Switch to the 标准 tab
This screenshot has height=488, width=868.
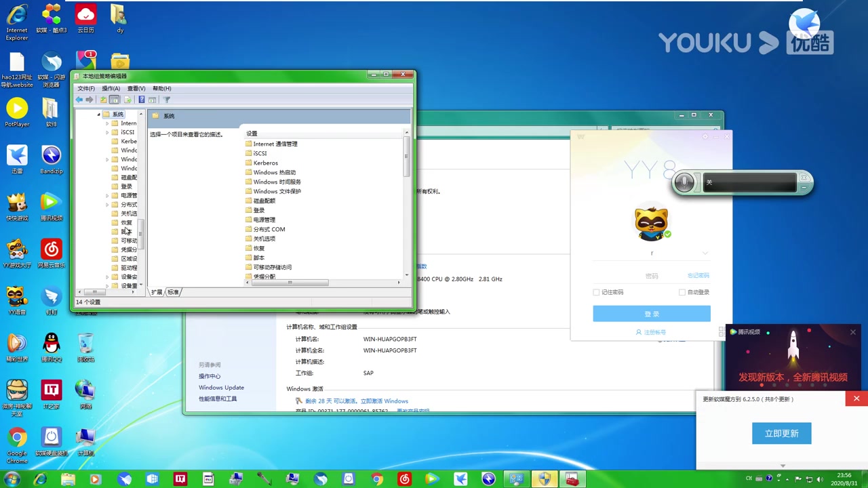(174, 292)
